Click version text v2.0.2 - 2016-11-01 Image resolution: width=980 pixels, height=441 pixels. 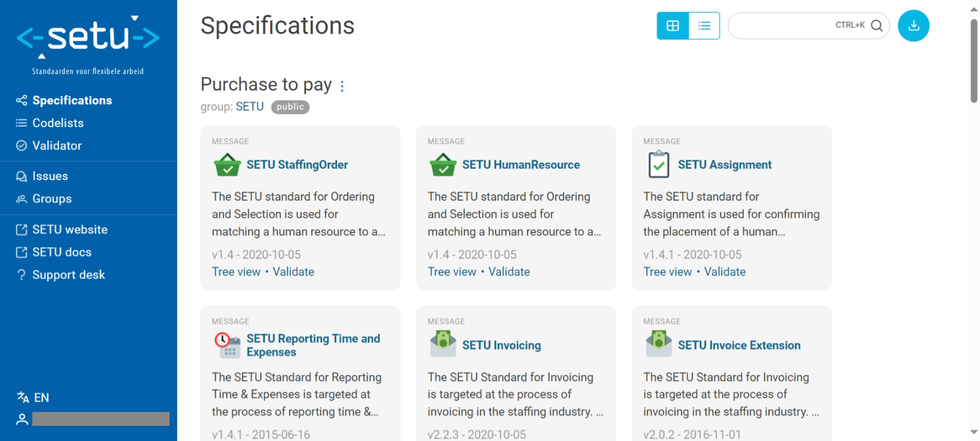(x=692, y=434)
